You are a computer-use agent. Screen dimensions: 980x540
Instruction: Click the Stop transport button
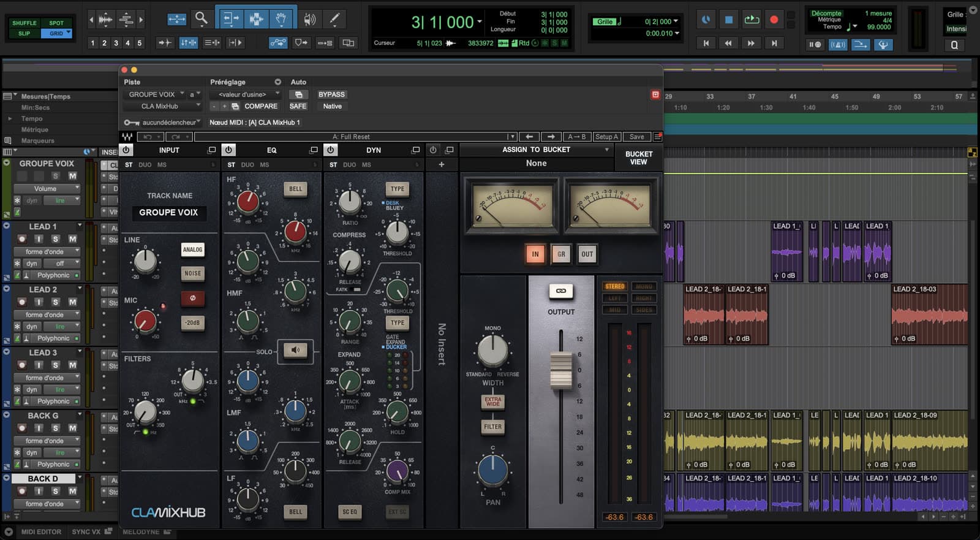(x=728, y=20)
